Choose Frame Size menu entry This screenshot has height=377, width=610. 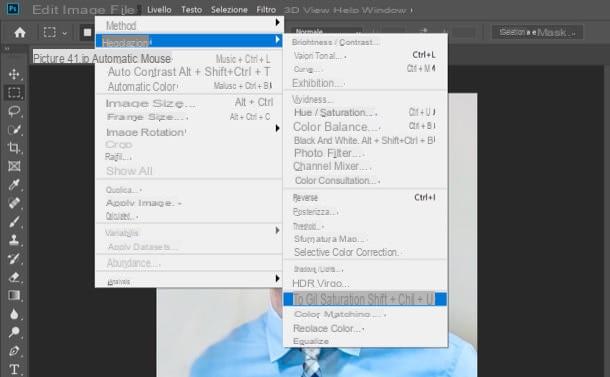click(189, 117)
